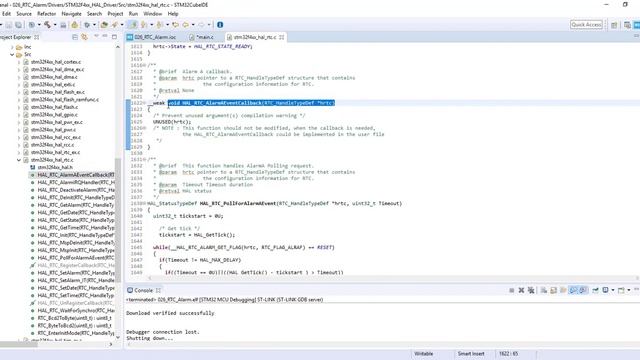The width and height of the screenshot is (640, 360).
Task: Open dropdown arrow next to Back arrow
Action: tap(193, 25)
